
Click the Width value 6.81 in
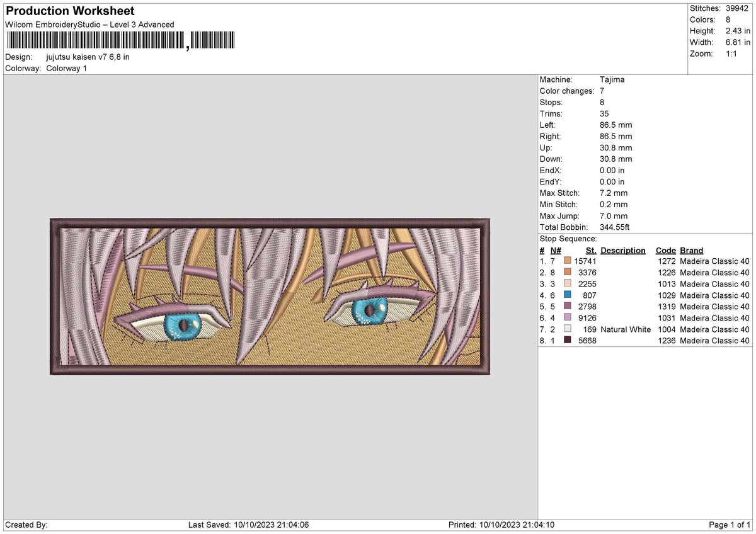coord(738,42)
